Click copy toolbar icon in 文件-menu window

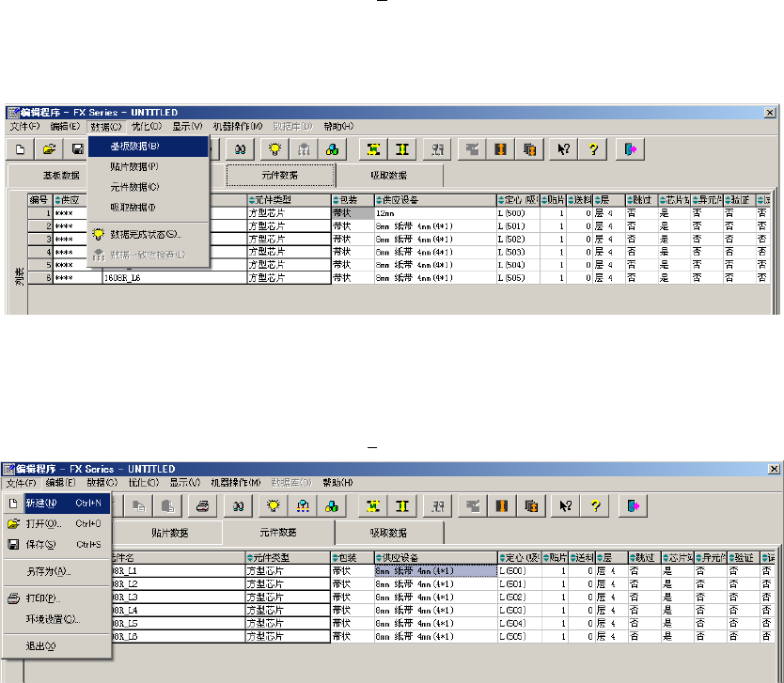pyautogui.click(x=138, y=506)
